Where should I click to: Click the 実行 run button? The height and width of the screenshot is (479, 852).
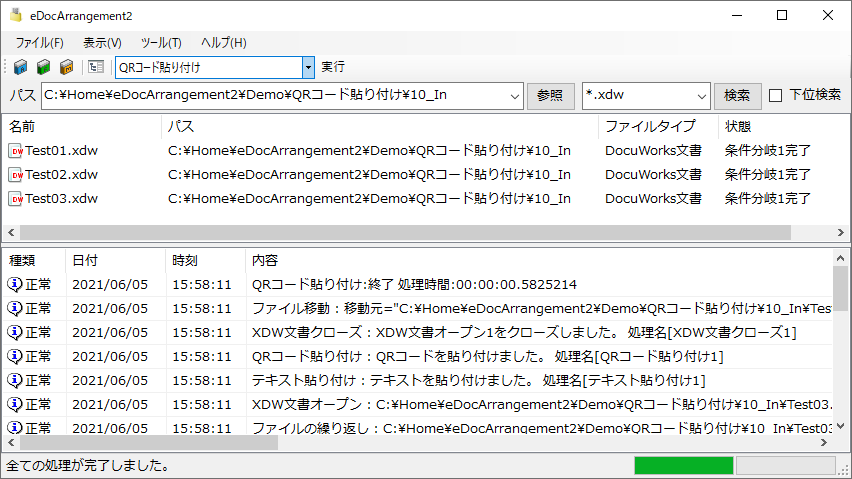[x=333, y=67]
